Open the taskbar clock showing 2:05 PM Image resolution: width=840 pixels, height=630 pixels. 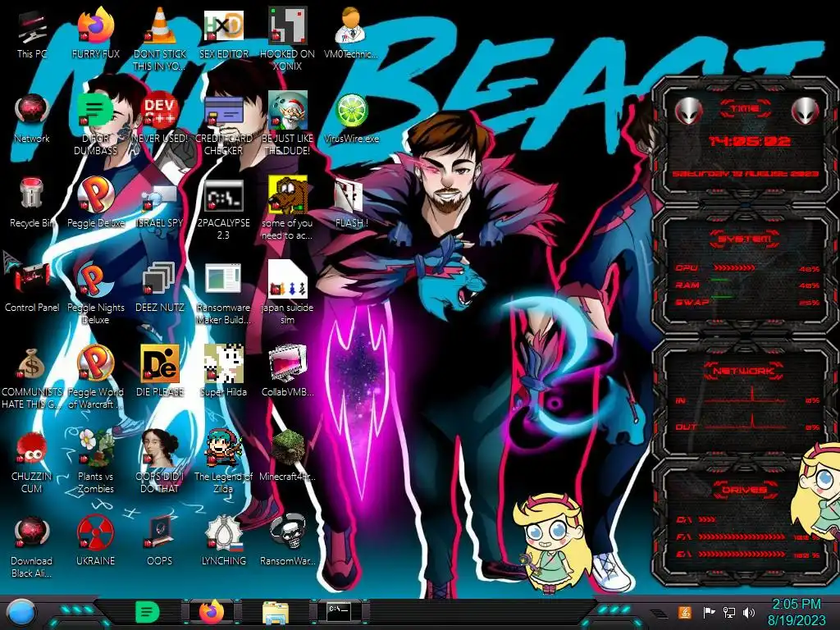tap(796, 612)
